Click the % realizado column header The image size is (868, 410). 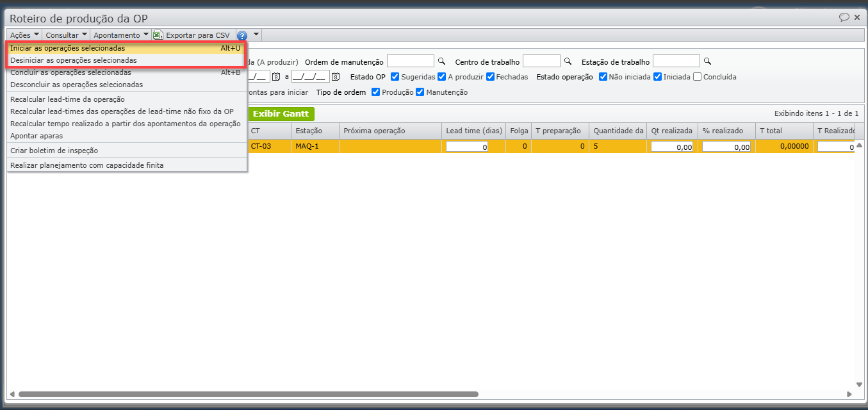click(726, 131)
